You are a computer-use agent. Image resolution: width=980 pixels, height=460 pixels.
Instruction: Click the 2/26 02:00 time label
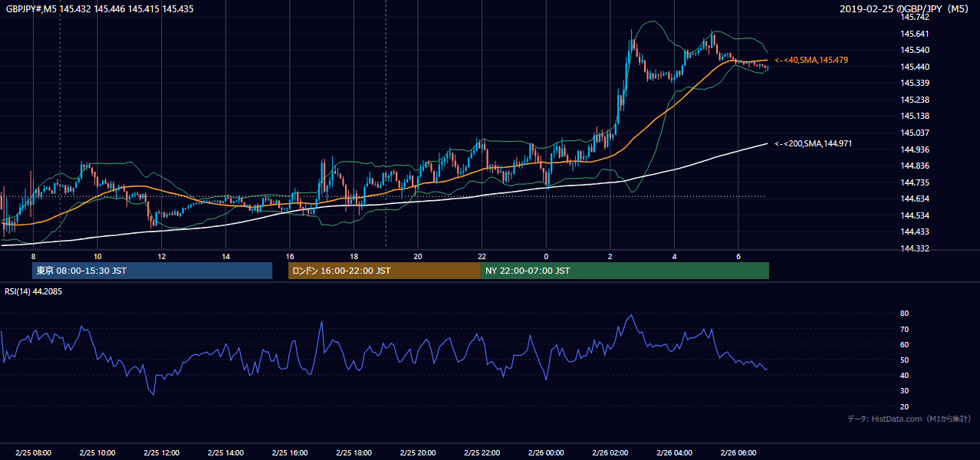[x=610, y=453]
